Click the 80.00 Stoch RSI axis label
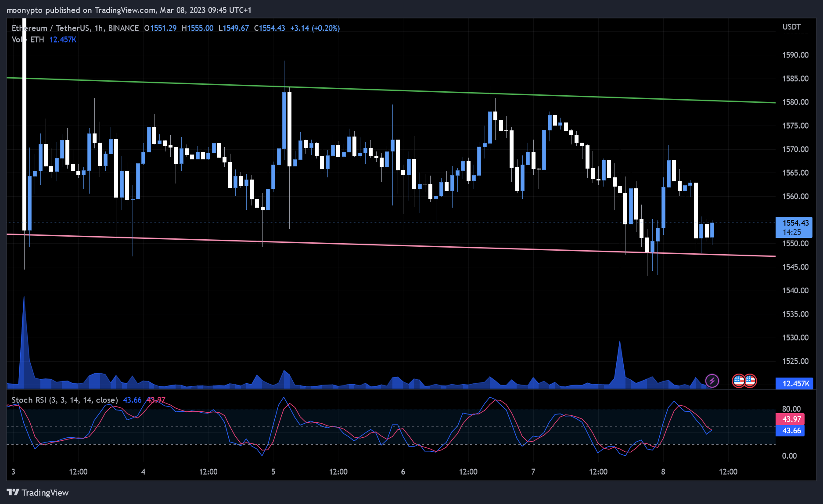 click(791, 409)
